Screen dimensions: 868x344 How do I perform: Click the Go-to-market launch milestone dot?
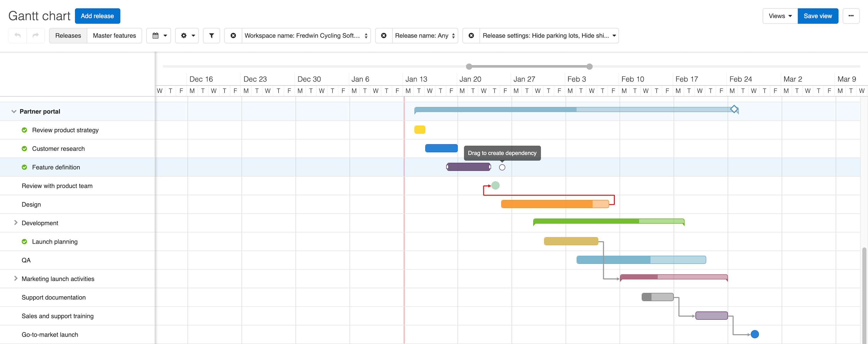tap(755, 334)
